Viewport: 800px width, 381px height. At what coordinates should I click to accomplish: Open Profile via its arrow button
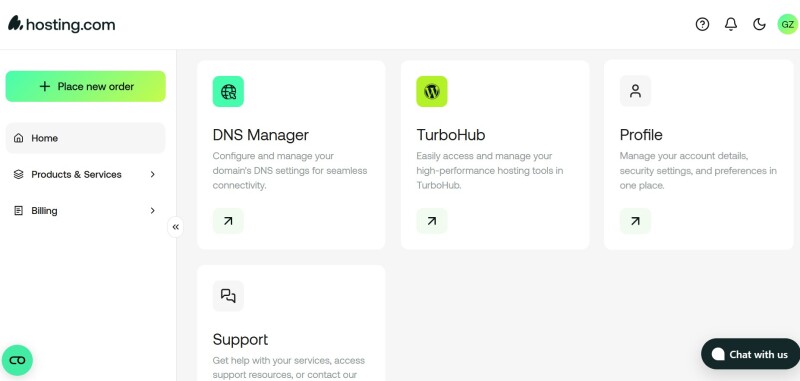pos(635,221)
